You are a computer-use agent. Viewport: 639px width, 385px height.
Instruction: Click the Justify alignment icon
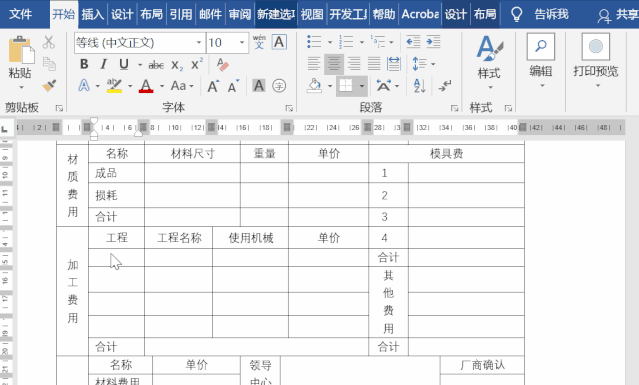[374, 64]
